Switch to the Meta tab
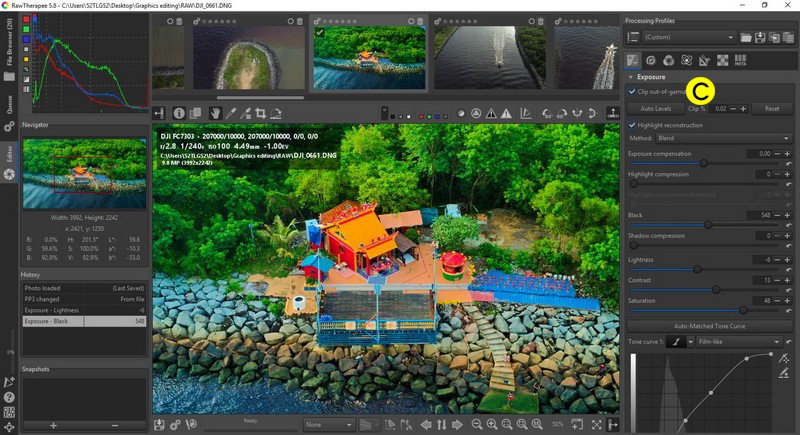The image size is (800, 435). [741, 60]
